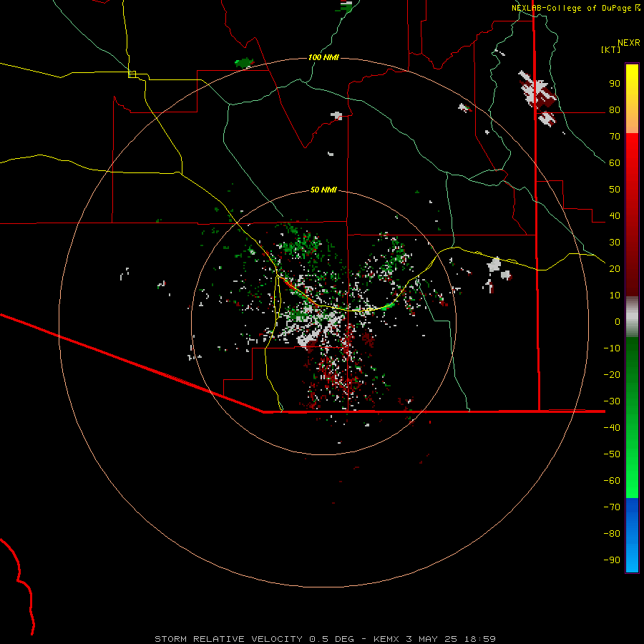Screen dimensions: 644x644
Task: Click the NEXR label above the scale
Action: coord(628,43)
